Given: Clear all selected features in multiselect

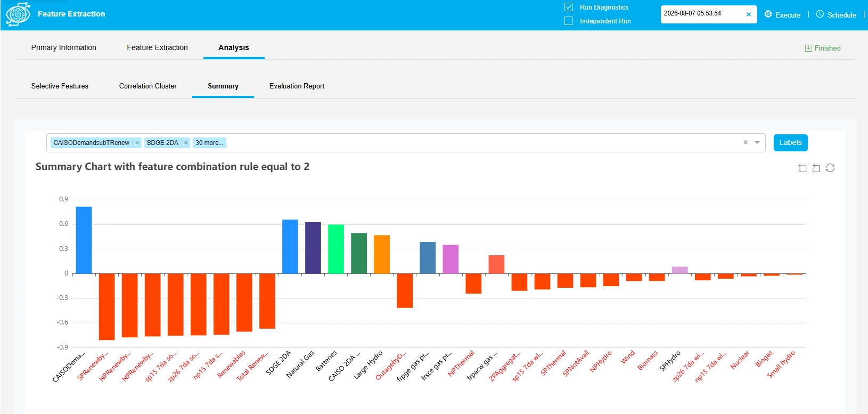Looking at the screenshot, I should point(746,142).
